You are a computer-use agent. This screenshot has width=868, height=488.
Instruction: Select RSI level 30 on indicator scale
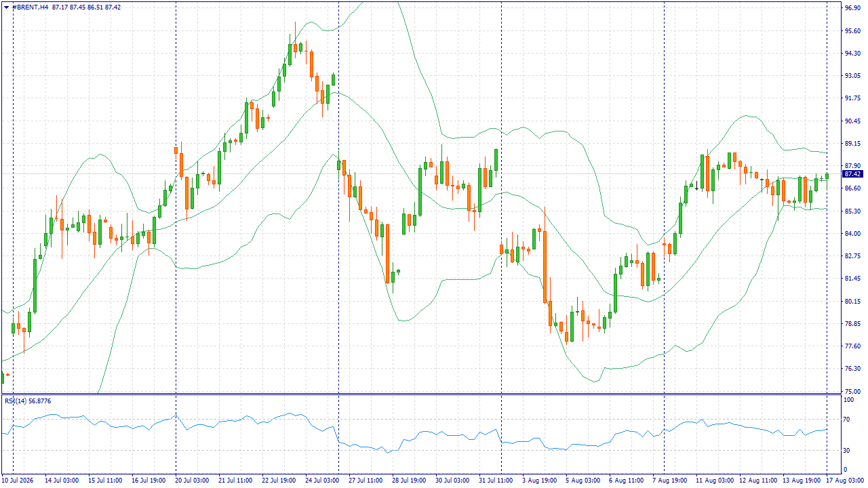847,450
